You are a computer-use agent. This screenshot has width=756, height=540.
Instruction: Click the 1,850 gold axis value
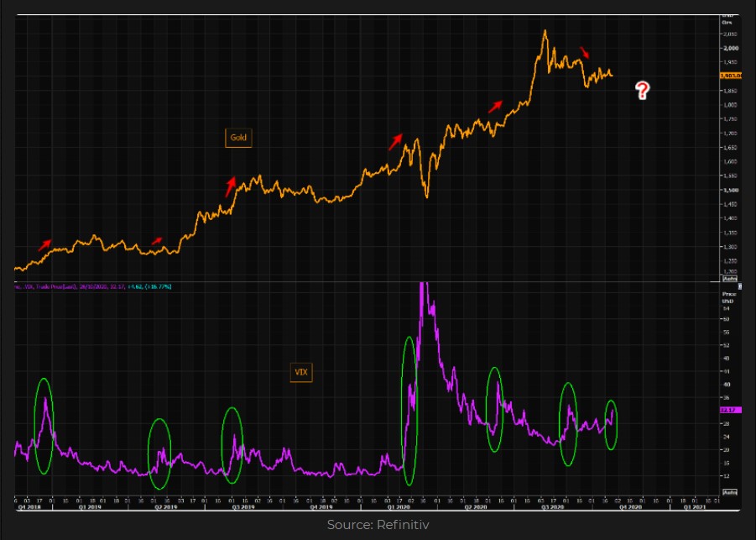[x=731, y=90]
